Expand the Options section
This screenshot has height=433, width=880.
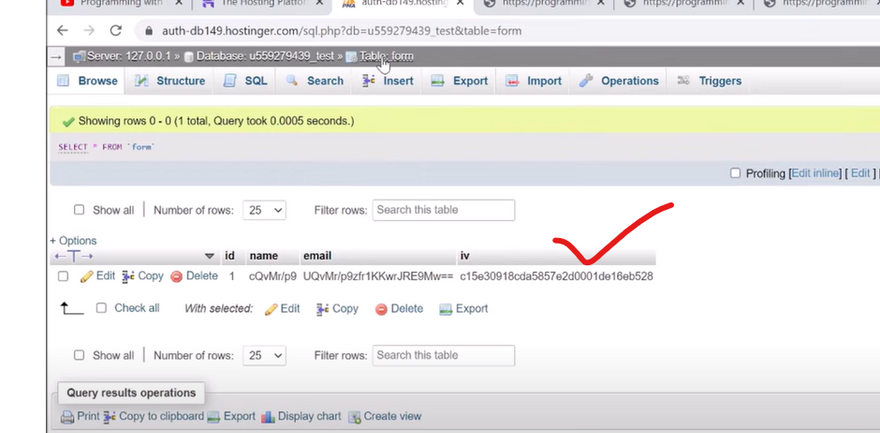click(73, 241)
